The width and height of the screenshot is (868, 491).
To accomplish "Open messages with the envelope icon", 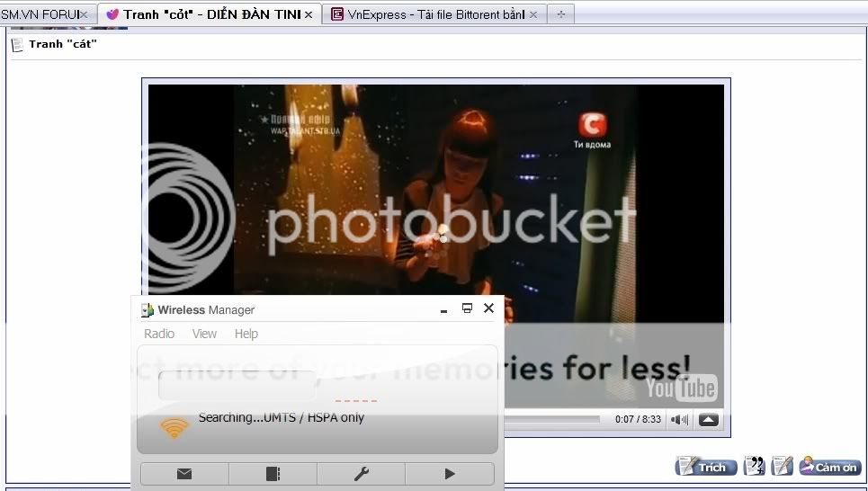I will pos(184,474).
